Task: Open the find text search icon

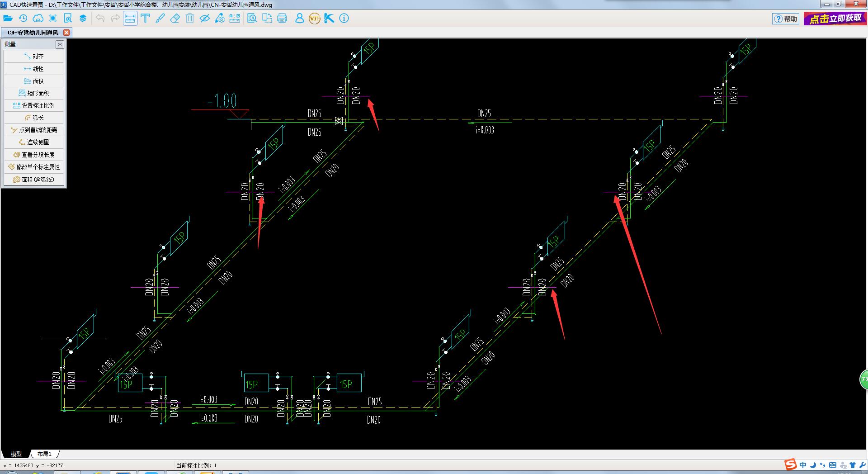Action: click(x=252, y=19)
